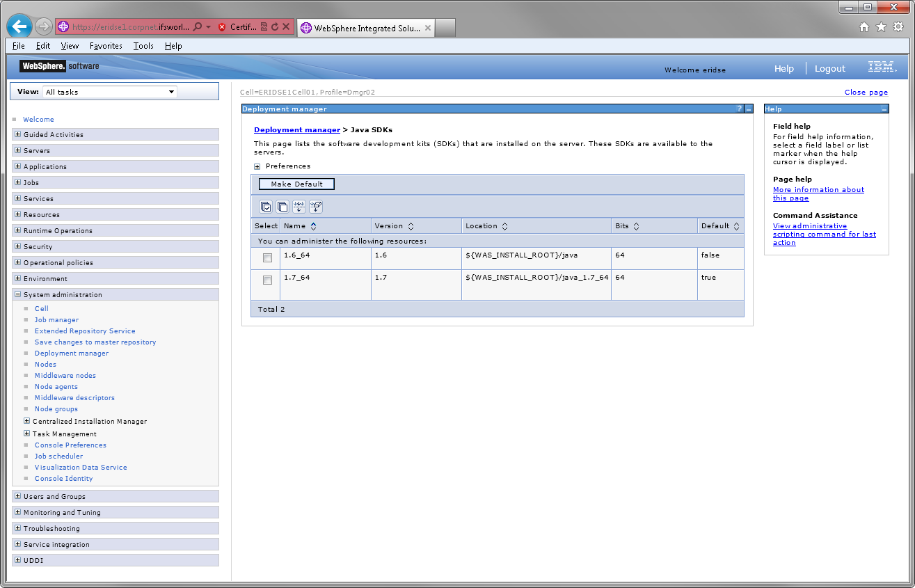
Task: Open the Welcome link in navigation
Action: tap(38, 120)
